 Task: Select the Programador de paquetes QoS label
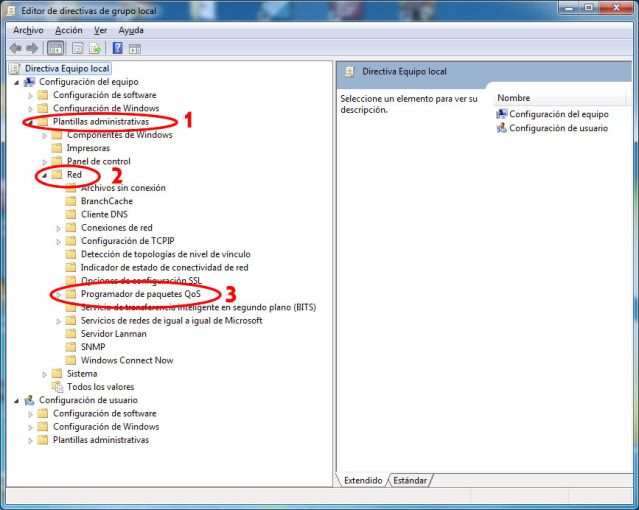(x=141, y=294)
